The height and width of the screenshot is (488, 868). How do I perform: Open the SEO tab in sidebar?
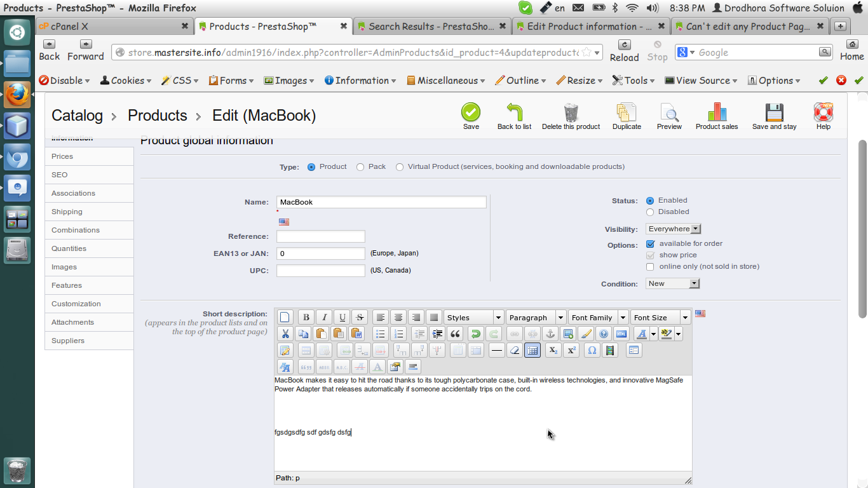(x=89, y=175)
